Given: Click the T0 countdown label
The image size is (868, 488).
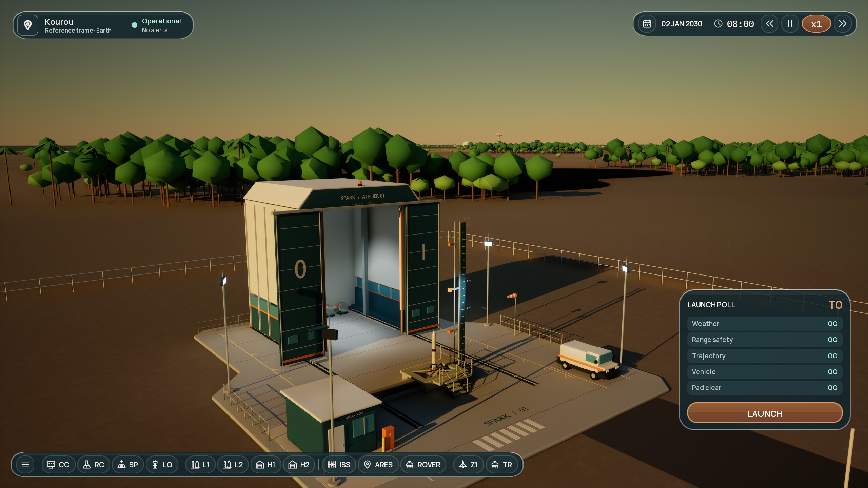Looking at the screenshot, I should click(x=835, y=305).
